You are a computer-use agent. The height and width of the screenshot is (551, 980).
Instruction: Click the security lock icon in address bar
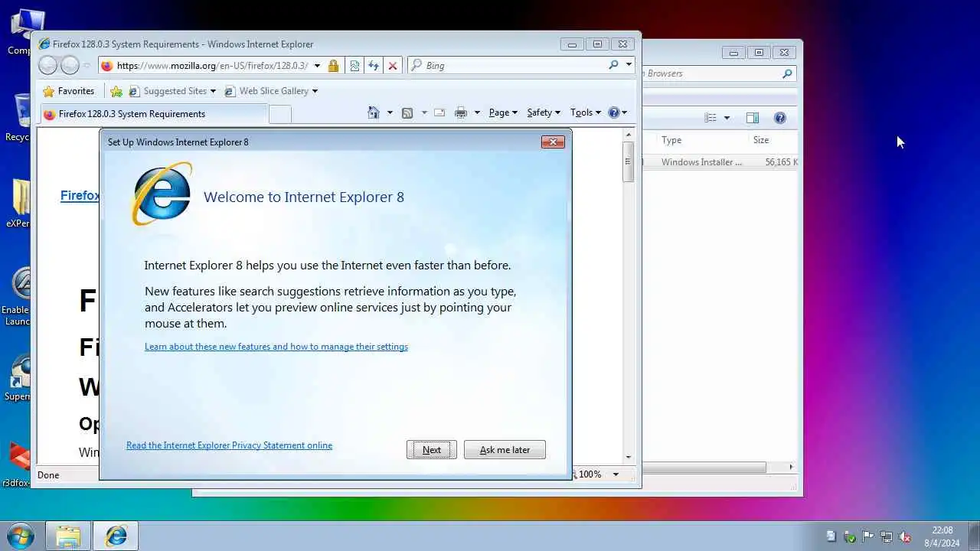click(x=333, y=66)
